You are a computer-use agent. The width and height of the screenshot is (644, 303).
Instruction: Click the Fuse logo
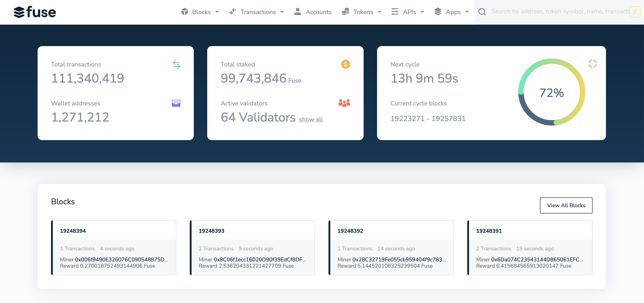tap(34, 12)
